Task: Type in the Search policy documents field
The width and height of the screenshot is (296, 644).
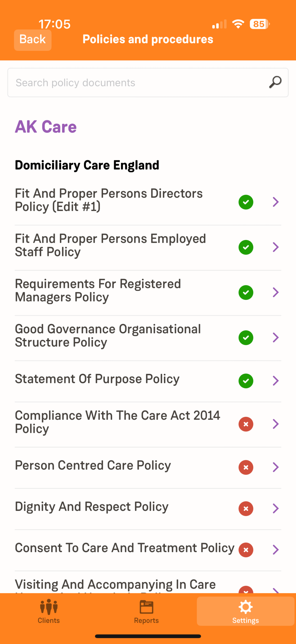Action: pos(136,83)
